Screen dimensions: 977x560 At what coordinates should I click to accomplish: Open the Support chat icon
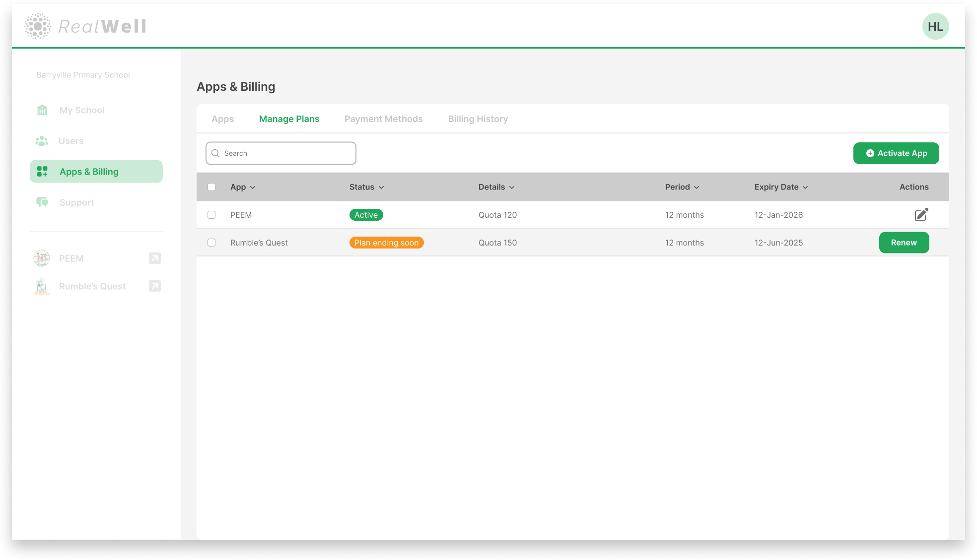tap(42, 202)
